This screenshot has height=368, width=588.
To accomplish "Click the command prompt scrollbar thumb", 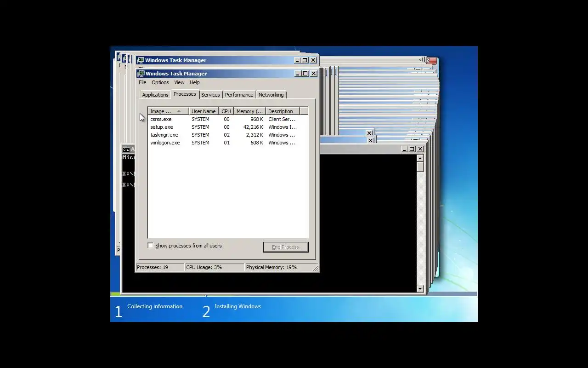I will click(420, 167).
